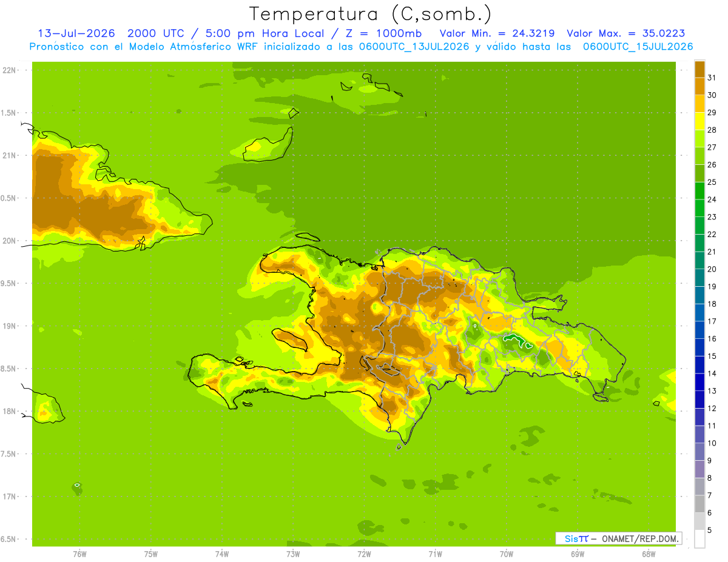Pick the blue legend color between 15 and 16

coord(699,347)
